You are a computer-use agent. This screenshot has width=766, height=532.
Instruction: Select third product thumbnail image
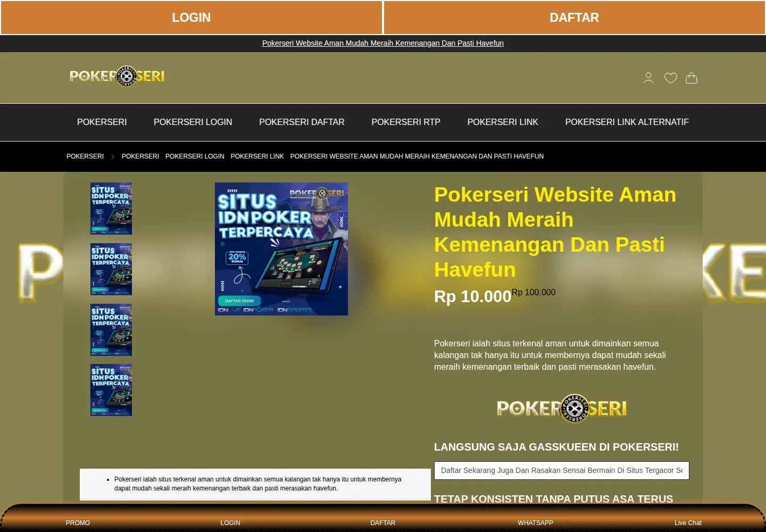111,330
